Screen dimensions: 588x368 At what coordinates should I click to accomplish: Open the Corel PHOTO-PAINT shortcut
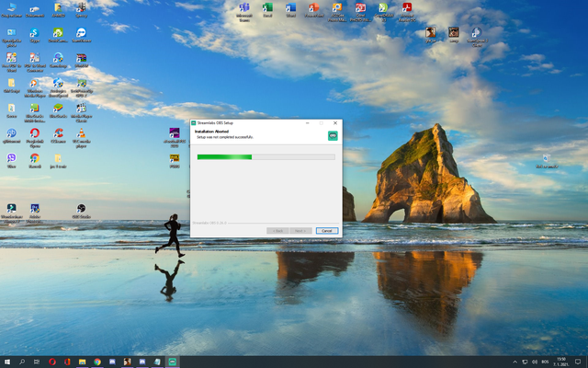360,12
